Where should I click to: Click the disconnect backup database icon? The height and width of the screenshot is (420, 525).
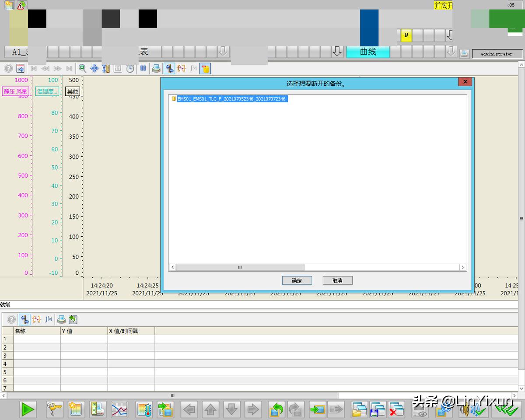(x=205, y=68)
